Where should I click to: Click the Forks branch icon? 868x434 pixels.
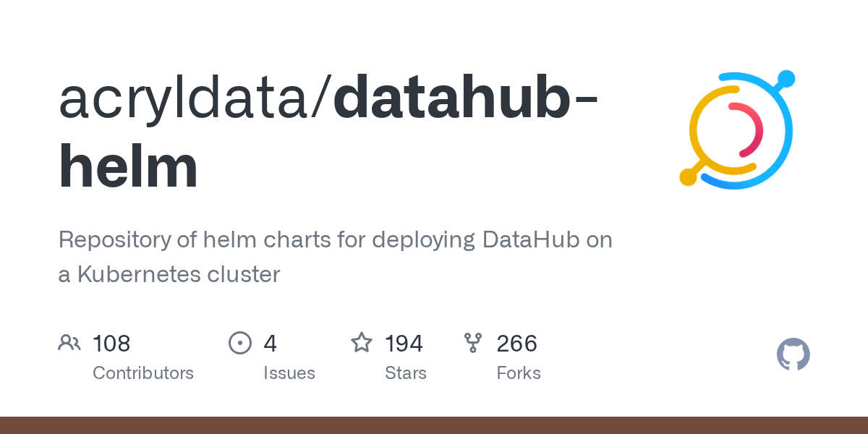(473, 343)
